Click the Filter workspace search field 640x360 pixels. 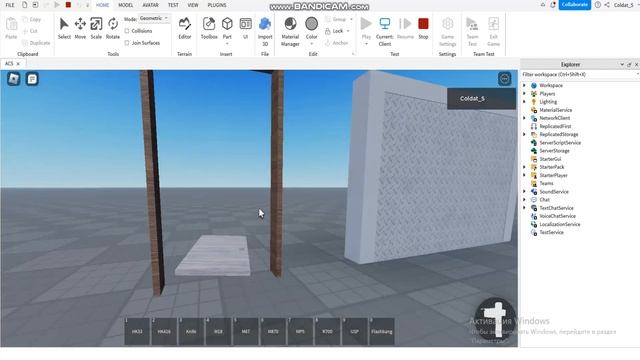[x=579, y=75]
